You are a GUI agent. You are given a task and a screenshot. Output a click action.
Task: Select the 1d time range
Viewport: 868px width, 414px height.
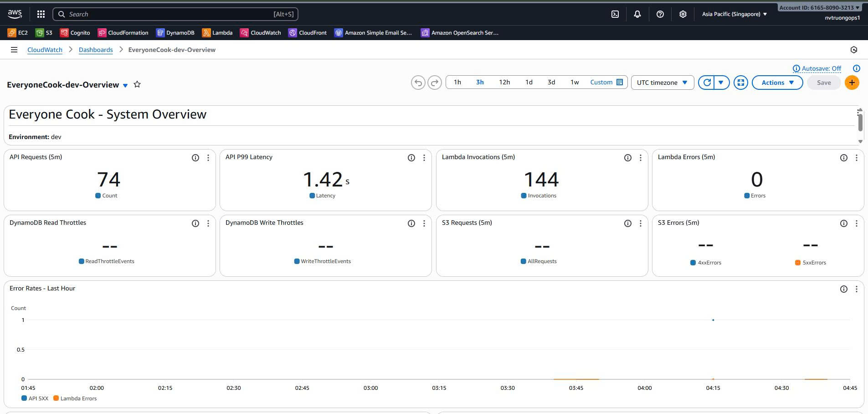(529, 82)
